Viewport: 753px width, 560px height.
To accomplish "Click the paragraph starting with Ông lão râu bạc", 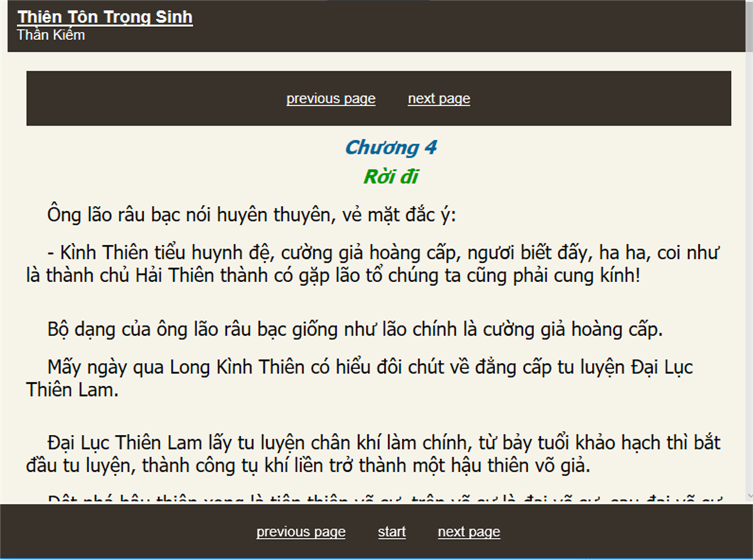I will [252, 215].
